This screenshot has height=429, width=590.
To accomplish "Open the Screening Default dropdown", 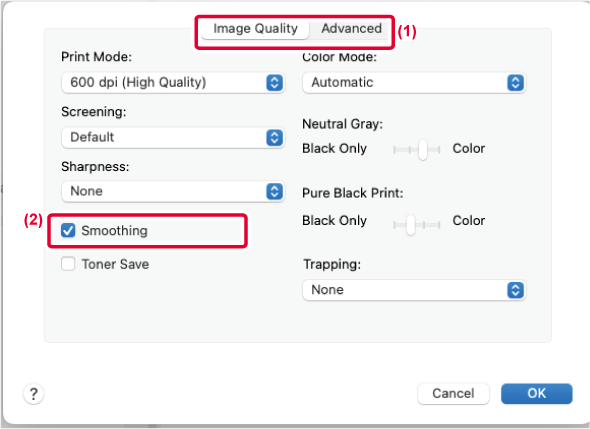I will 173,138.
